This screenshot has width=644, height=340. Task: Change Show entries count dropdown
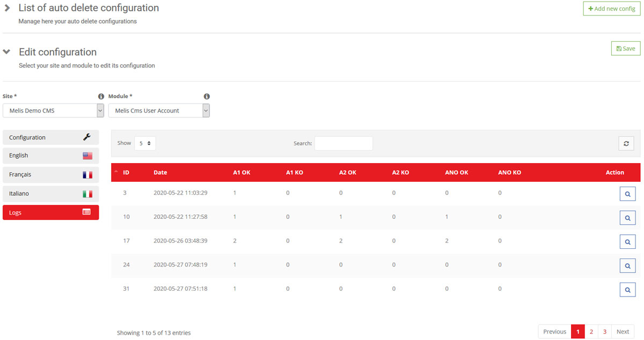pos(145,143)
